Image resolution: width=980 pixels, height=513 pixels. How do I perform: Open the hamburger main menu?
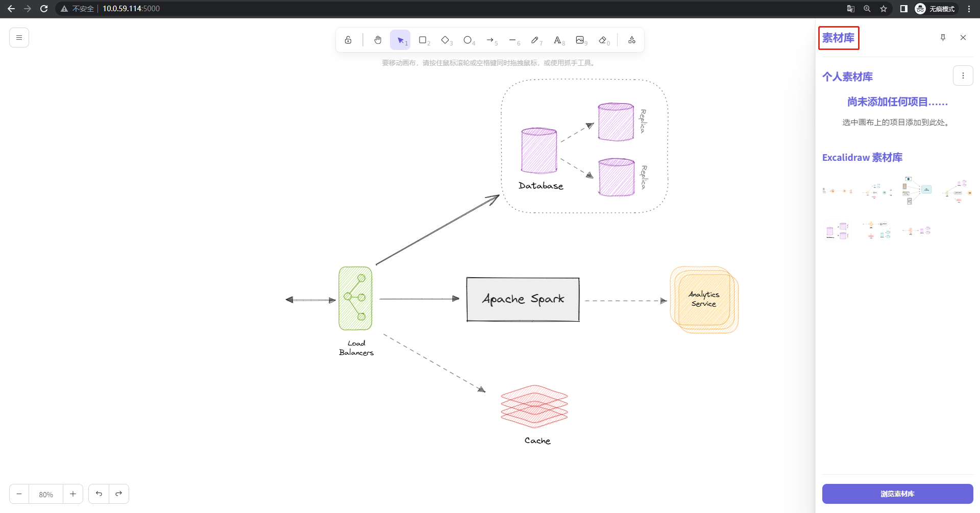pos(19,37)
